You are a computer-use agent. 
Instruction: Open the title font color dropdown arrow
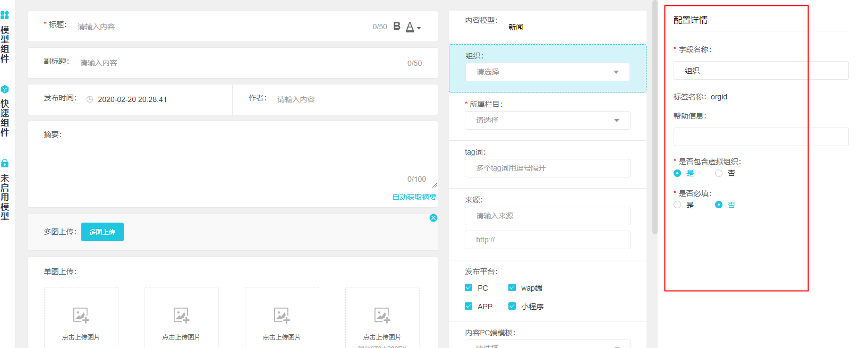(x=419, y=28)
